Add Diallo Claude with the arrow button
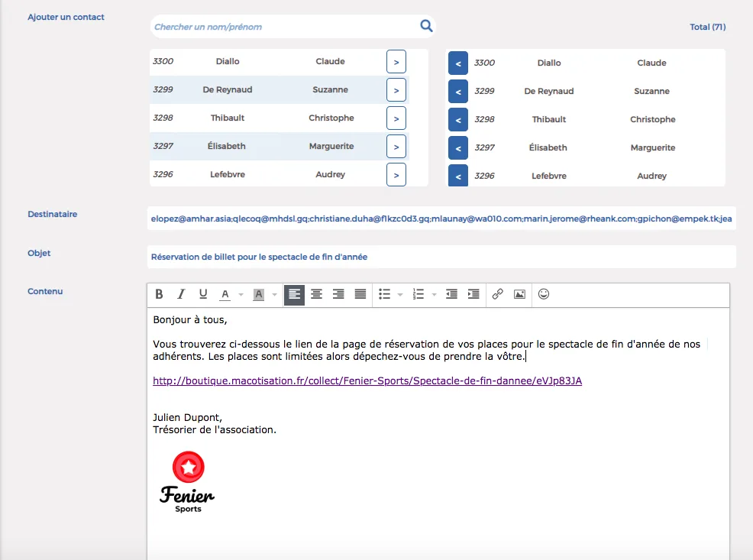 coord(396,62)
